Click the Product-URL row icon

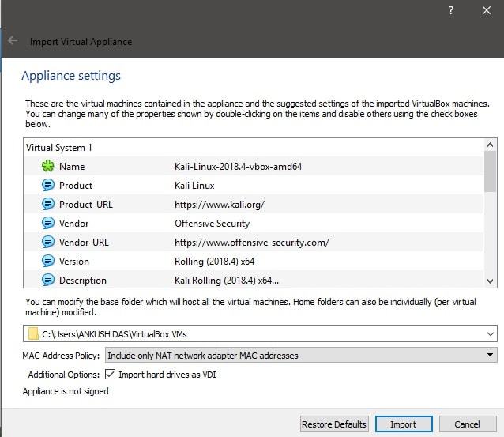[x=47, y=205]
